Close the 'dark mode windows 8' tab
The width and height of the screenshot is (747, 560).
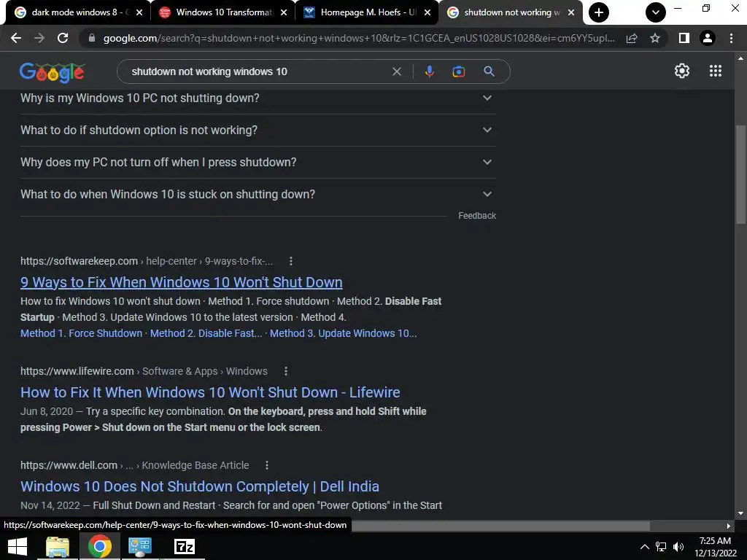139,12
